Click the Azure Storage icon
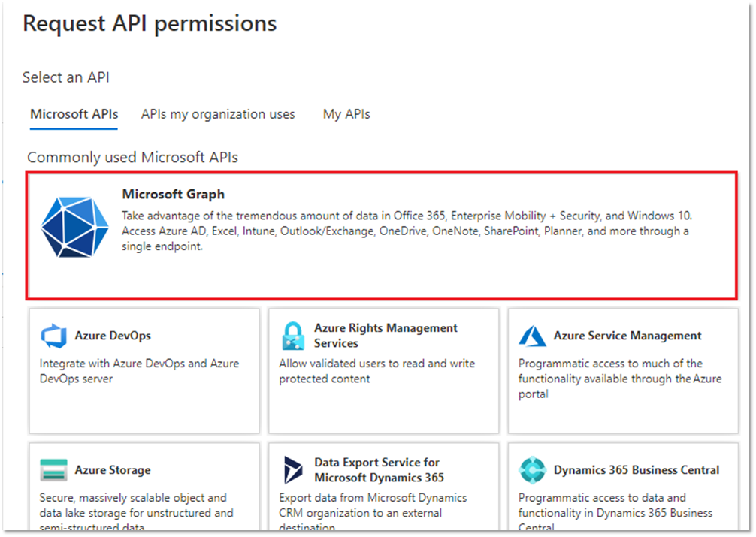The height and width of the screenshot is (537, 756). pyautogui.click(x=53, y=470)
